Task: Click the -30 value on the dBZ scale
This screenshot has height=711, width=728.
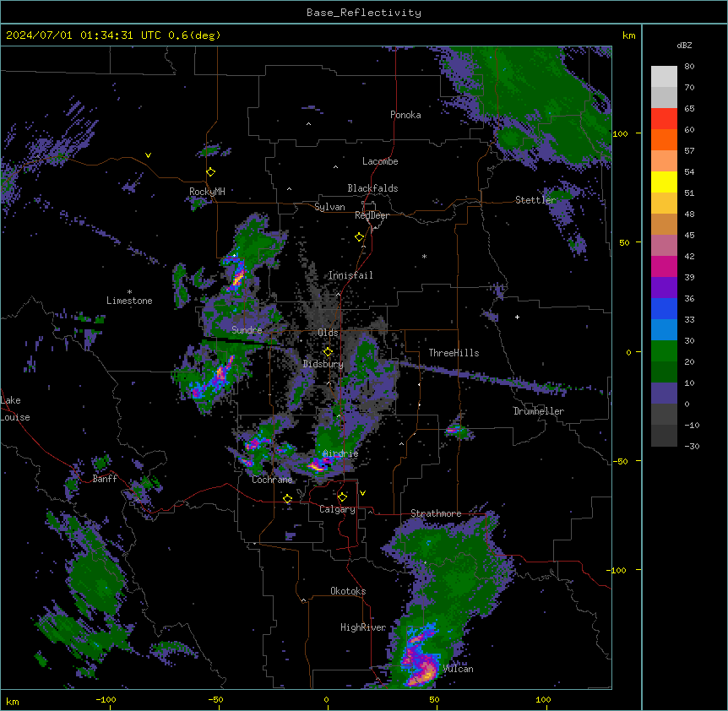Action: click(692, 446)
